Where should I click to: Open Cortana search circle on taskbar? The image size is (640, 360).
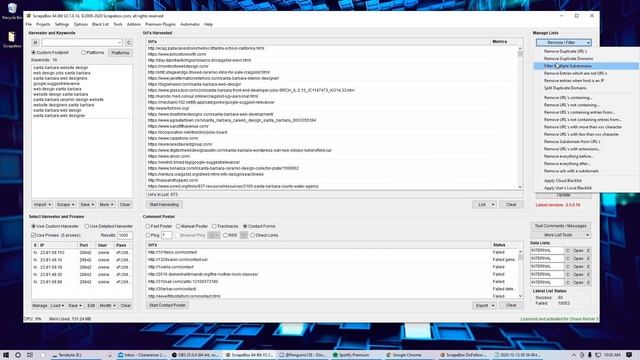(x=18, y=355)
